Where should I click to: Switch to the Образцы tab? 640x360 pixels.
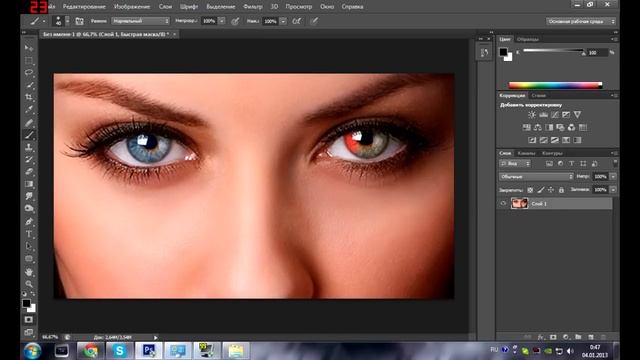pos(527,40)
